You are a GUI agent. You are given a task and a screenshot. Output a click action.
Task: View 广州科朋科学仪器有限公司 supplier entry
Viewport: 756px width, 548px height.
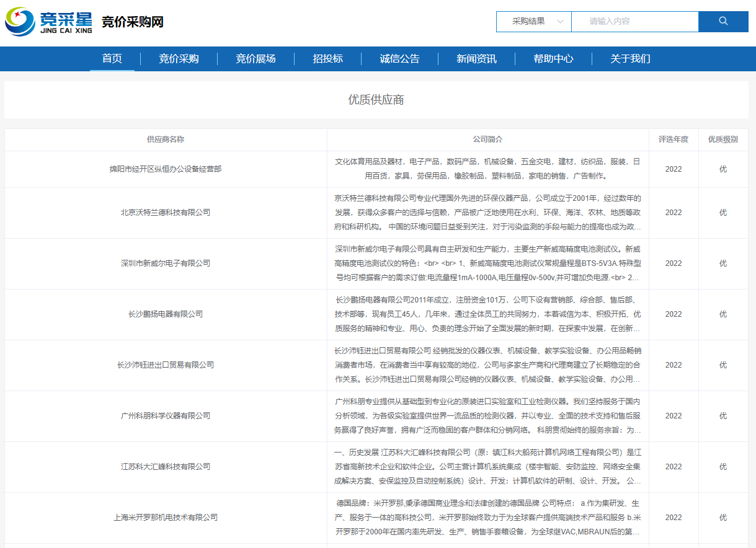click(x=166, y=415)
